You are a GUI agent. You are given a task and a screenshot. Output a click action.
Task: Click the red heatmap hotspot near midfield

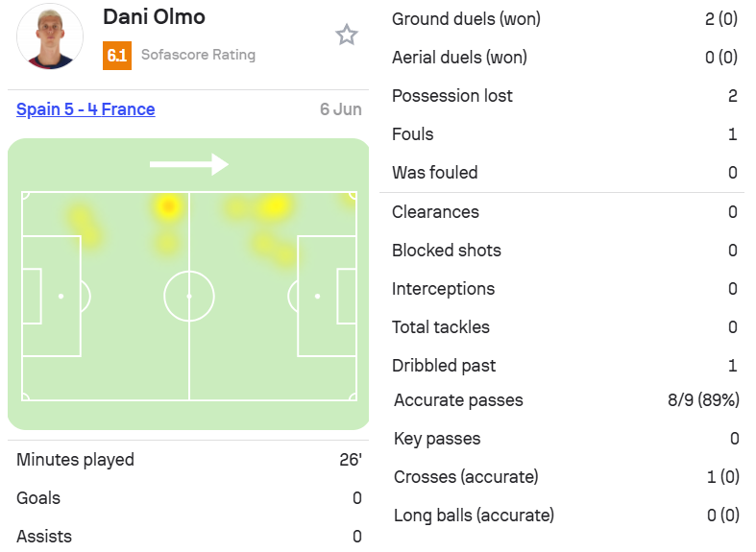pos(168,206)
